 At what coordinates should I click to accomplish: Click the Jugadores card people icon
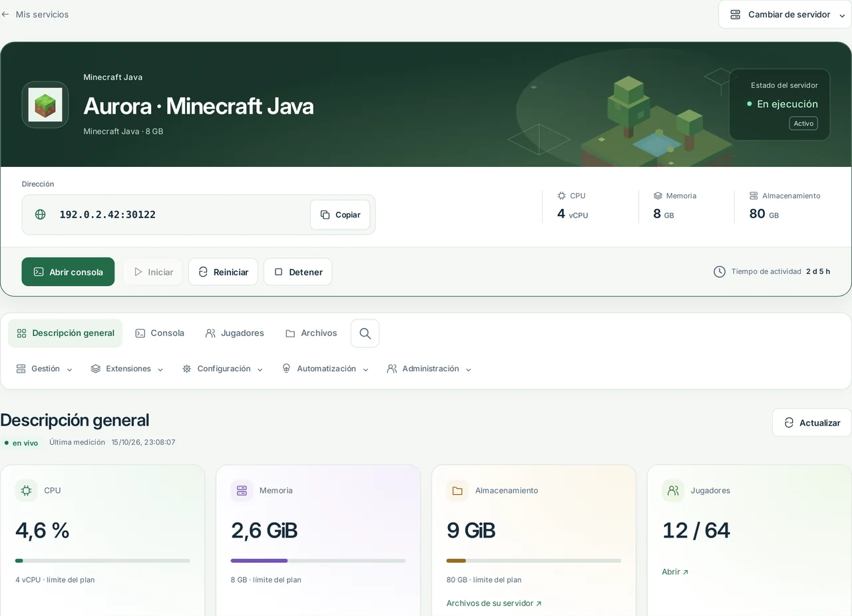tap(673, 490)
